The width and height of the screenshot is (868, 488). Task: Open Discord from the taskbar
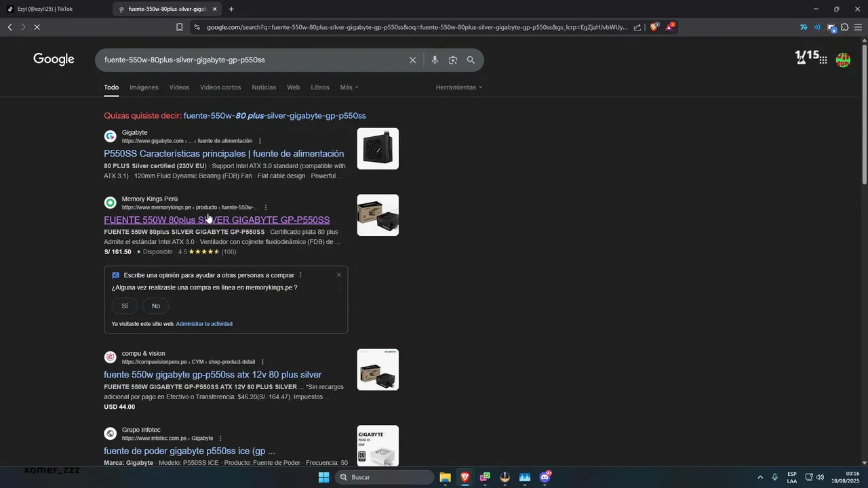(545, 477)
